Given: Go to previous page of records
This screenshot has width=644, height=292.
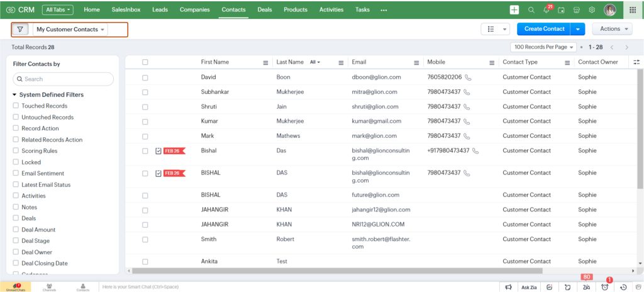Looking at the screenshot, I should coord(611,48).
